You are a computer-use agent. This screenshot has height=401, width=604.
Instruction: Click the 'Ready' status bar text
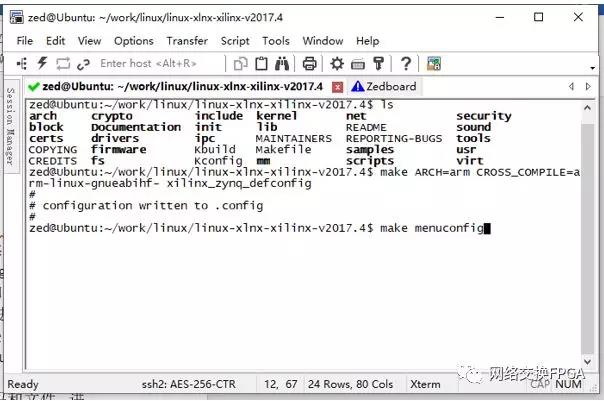pos(23,384)
